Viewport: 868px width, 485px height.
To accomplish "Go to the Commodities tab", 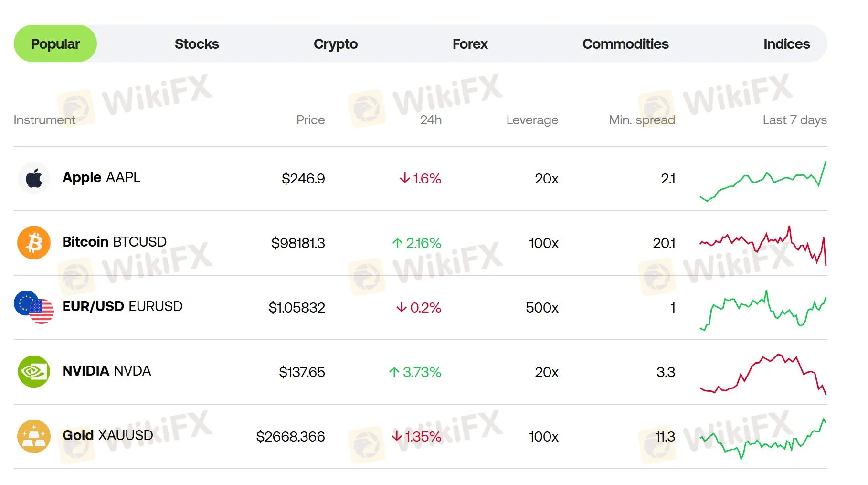I will point(625,44).
